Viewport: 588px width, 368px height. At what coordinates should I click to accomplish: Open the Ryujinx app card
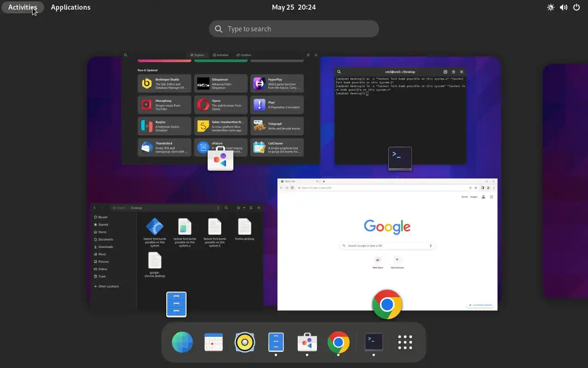[164, 126]
